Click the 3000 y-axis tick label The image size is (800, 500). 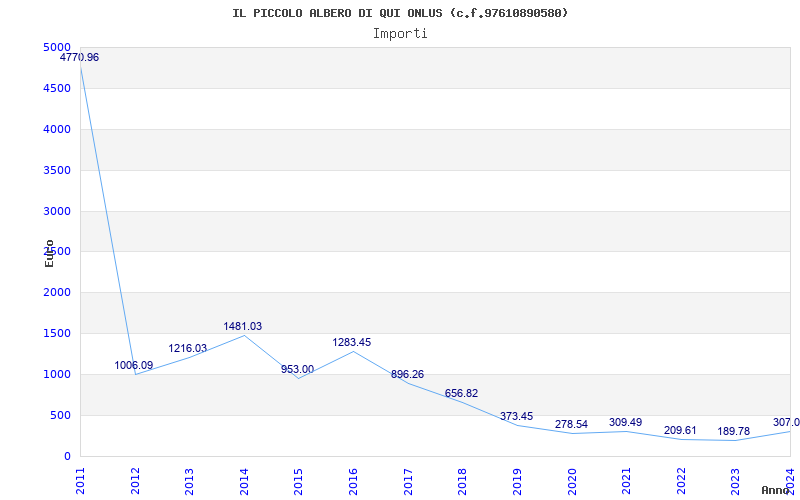click(x=57, y=211)
